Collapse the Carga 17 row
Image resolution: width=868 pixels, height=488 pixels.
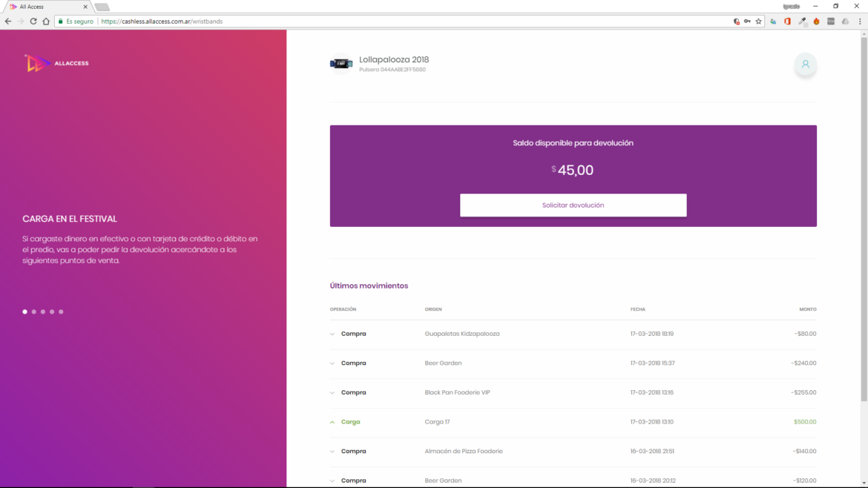coord(332,422)
